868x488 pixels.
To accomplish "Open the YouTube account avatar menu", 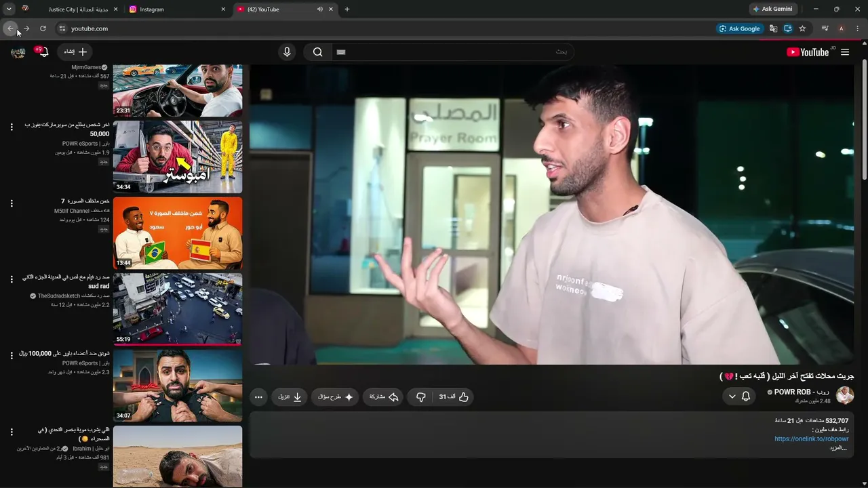I will pyautogui.click(x=18, y=52).
